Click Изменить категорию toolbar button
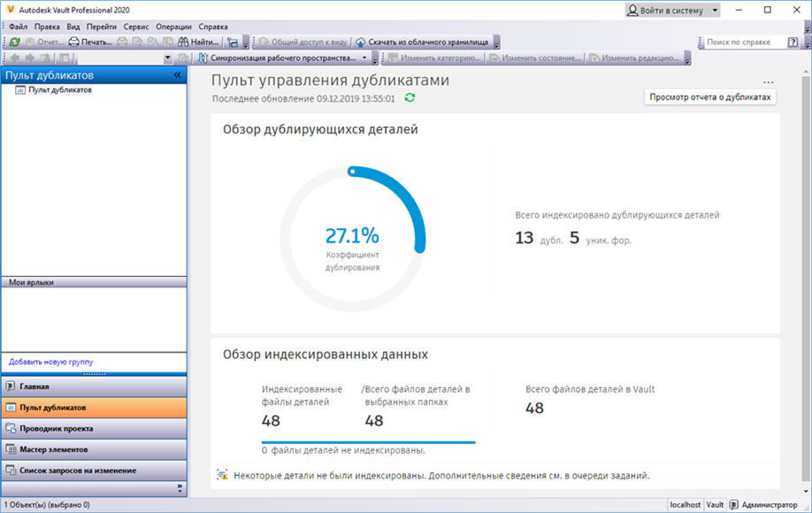The height and width of the screenshot is (513, 812). click(435, 58)
